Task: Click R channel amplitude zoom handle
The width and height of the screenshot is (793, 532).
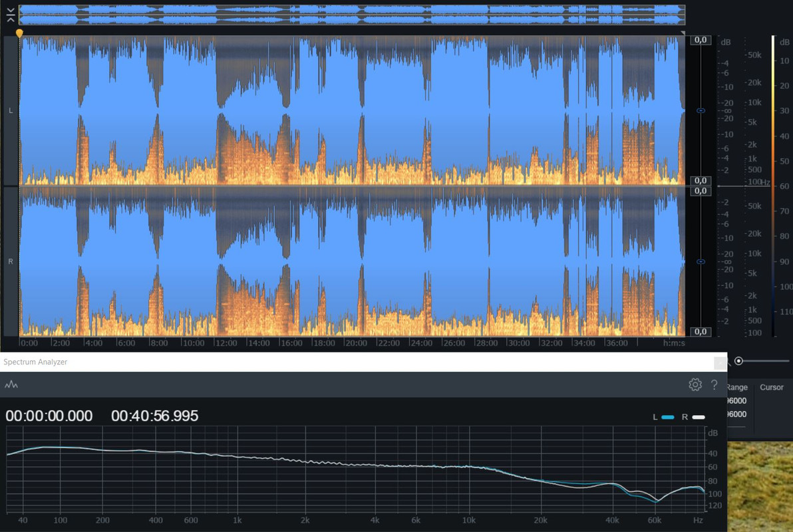Action: click(x=701, y=261)
